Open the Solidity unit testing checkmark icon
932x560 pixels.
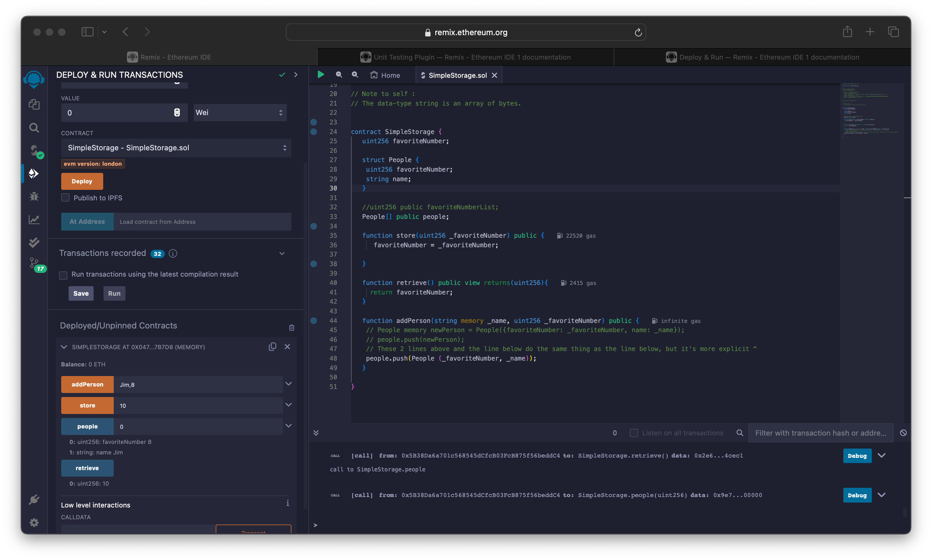(x=34, y=242)
